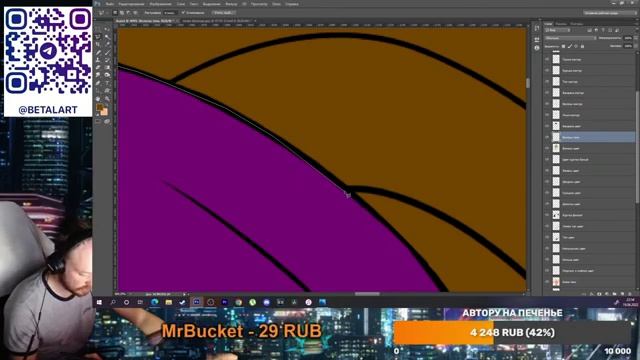
Task: Select the Zoom magnifier tool
Action: click(x=107, y=98)
